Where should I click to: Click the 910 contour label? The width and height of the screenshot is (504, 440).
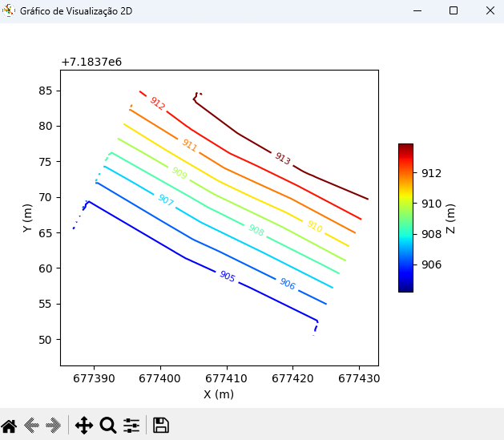tap(315, 226)
